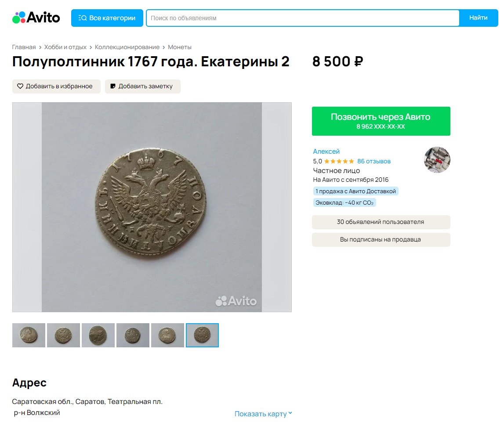Click the Добавить заметку note button
504x422 pixels.
coord(142,87)
